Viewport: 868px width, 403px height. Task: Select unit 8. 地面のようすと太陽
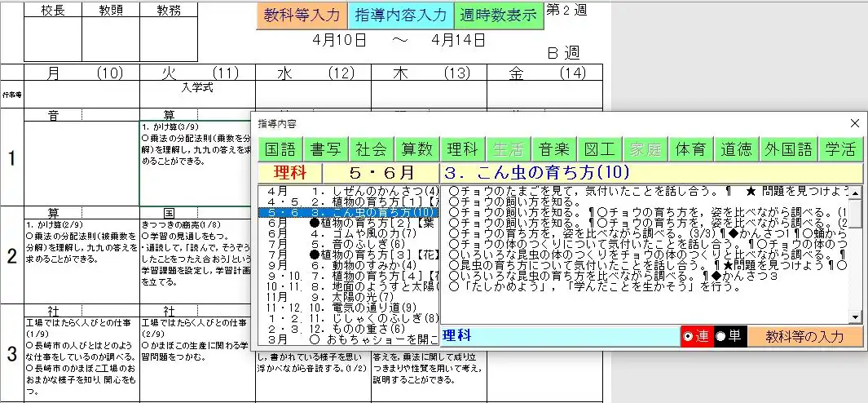pos(349,286)
